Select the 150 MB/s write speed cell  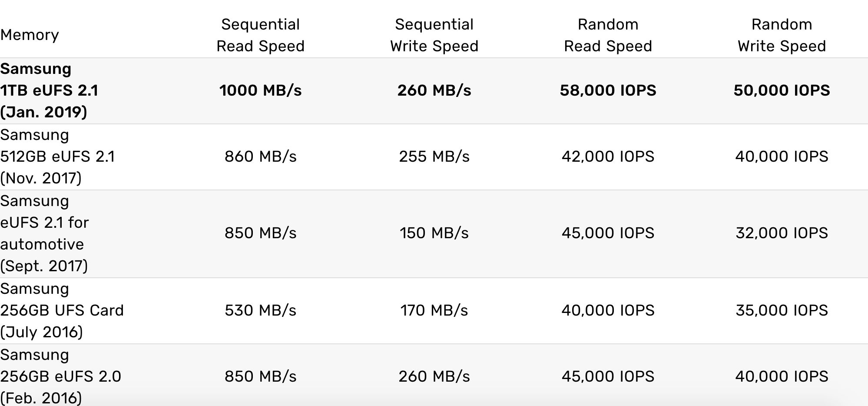(x=434, y=233)
